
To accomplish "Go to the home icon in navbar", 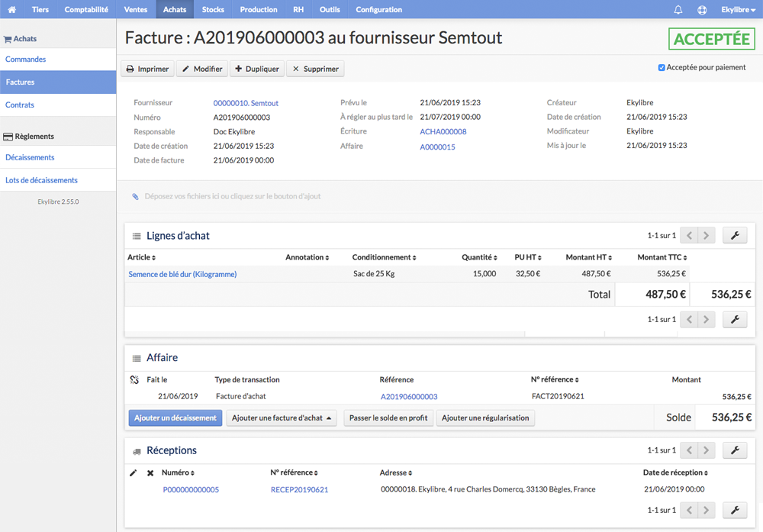I will click(x=11, y=9).
